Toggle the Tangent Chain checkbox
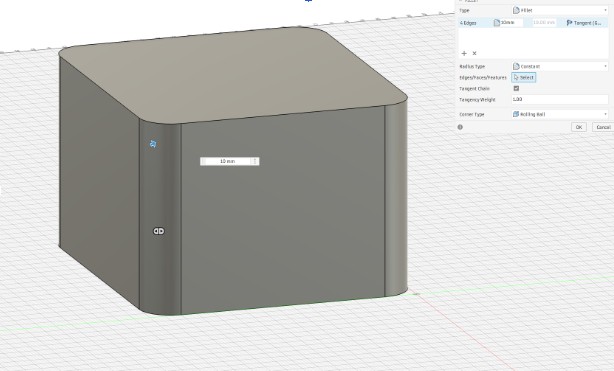 point(516,89)
